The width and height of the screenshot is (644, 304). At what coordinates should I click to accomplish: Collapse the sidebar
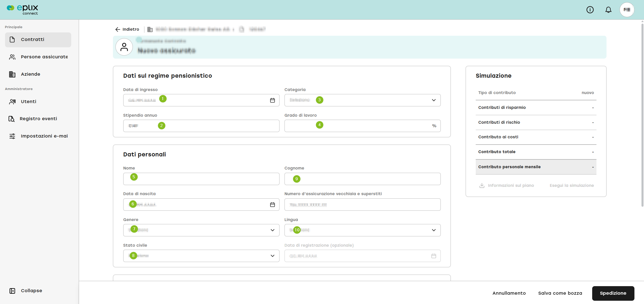click(26, 291)
